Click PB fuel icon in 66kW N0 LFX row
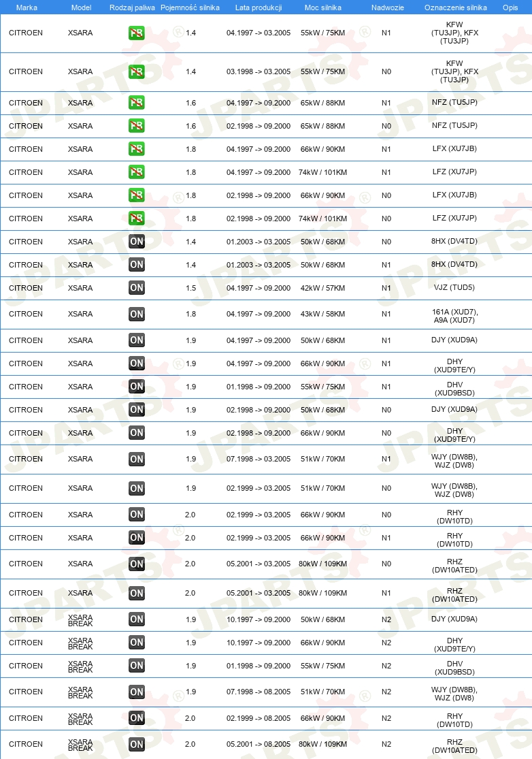532x759 pixels. (x=136, y=195)
